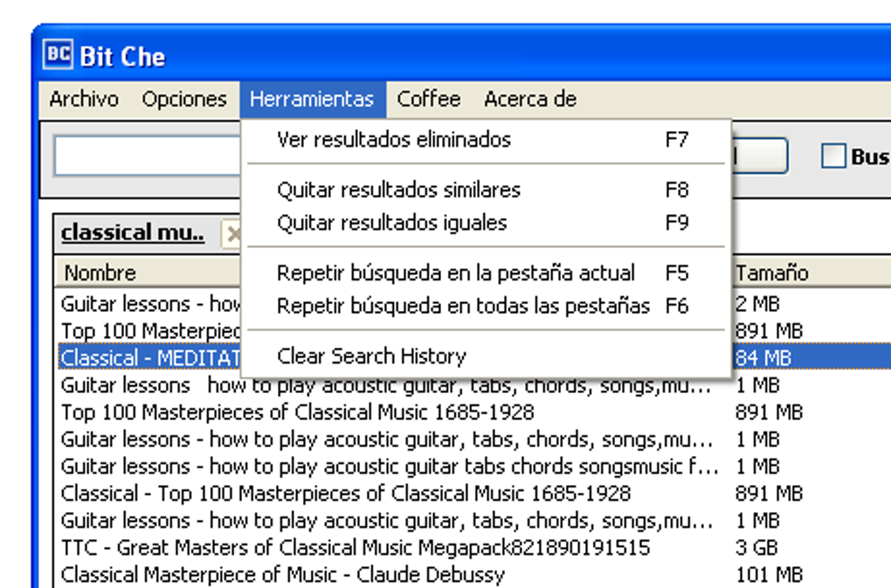Sort by the Tamaño column header
This screenshot has width=891, height=588.
(811, 273)
